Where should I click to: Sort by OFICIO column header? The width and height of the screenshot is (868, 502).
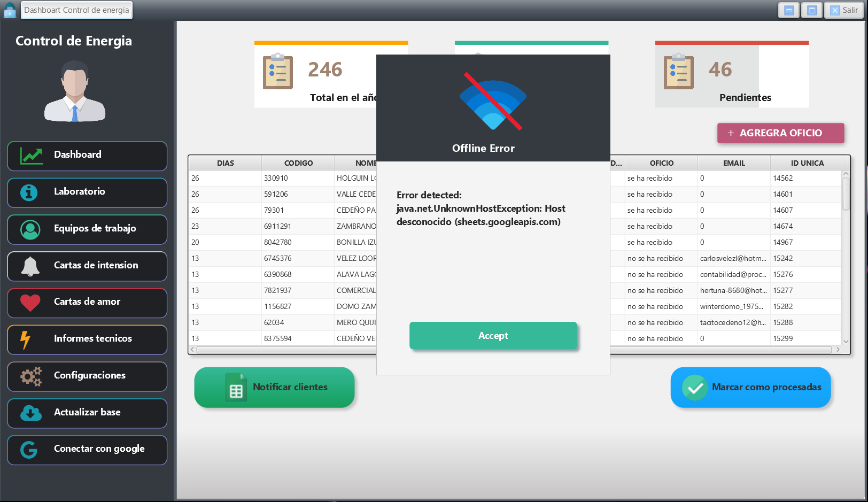pos(662,163)
